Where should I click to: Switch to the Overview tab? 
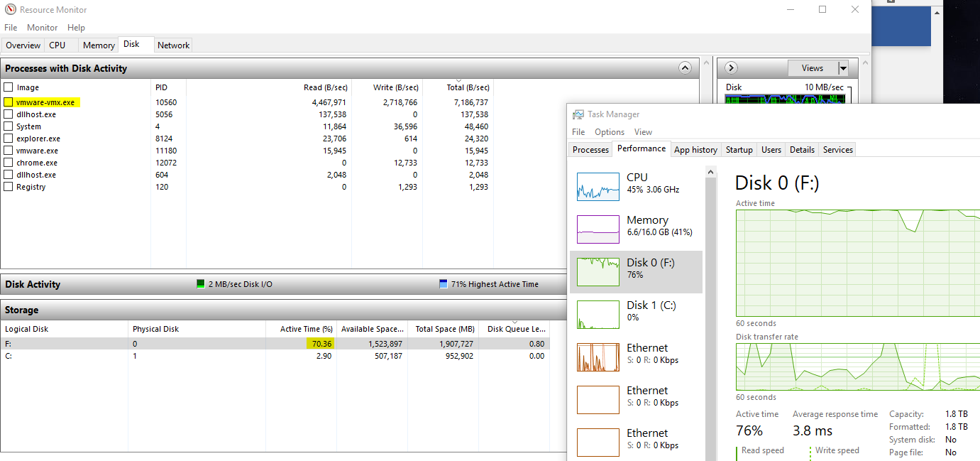tap(23, 45)
